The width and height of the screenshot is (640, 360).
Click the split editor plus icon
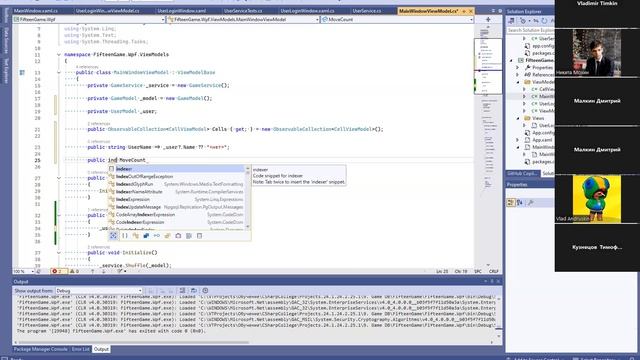488,19
